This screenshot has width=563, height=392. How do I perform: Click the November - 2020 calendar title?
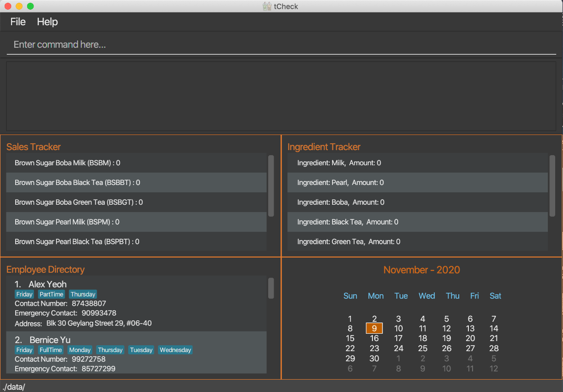422,270
